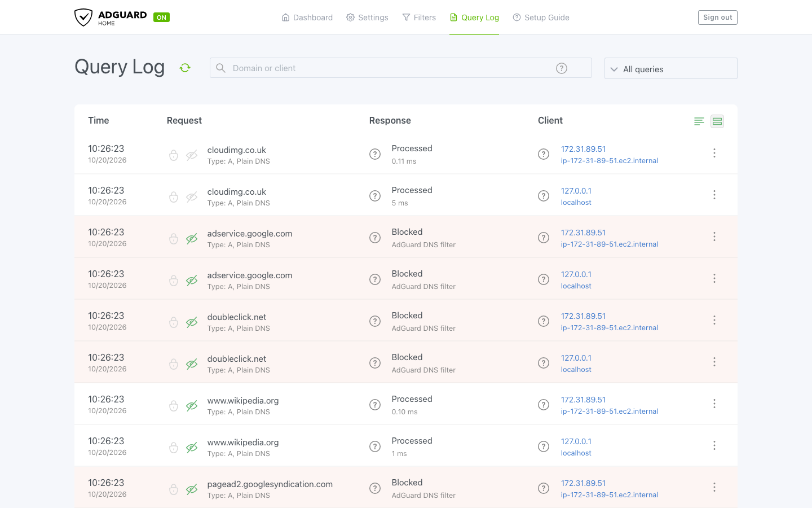The height and width of the screenshot is (508, 812).
Task: Refresh the query log with green arrows icon
Action: point(185,68)
